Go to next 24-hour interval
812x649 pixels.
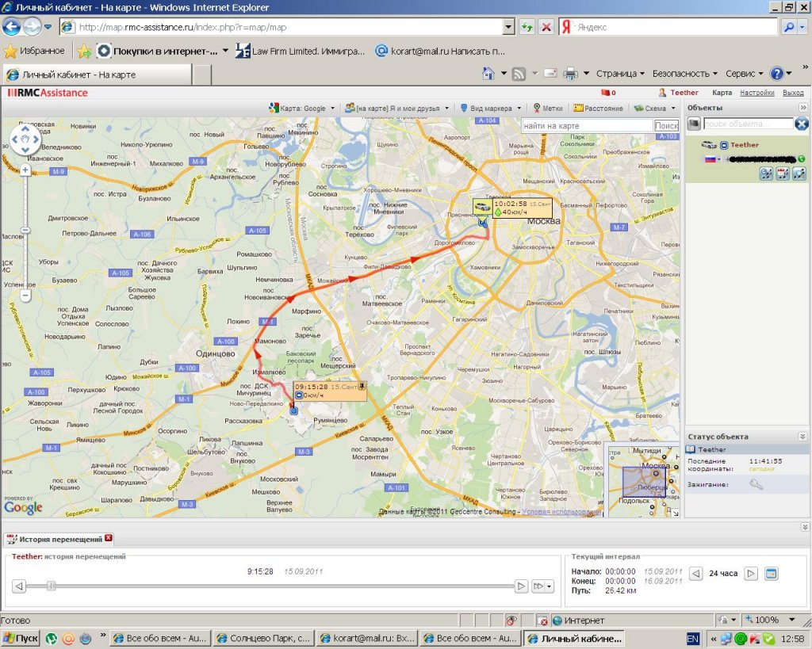pyautogui.click(x=750, y=574)
